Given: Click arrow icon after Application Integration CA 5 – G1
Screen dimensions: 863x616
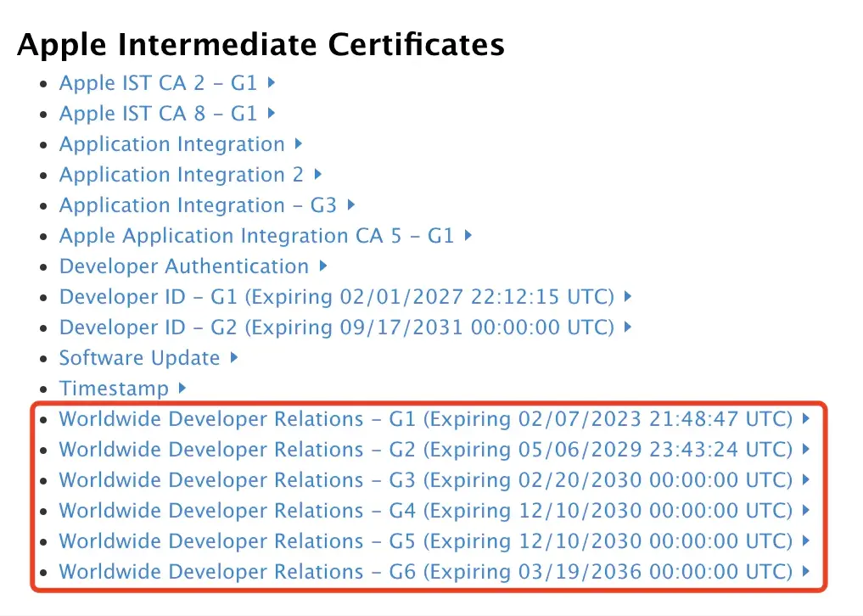Looking at the screenshot, I should (x=468, y=235).
